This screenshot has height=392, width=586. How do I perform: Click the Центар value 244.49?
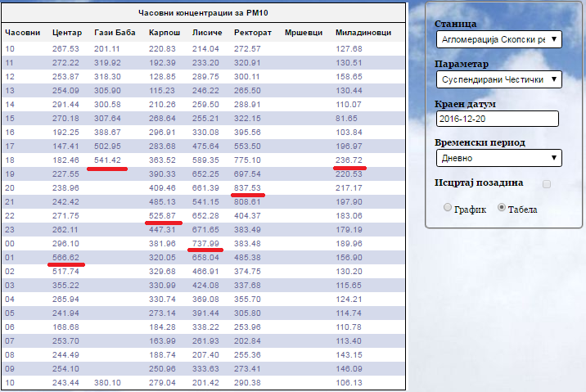click(65, 355)
